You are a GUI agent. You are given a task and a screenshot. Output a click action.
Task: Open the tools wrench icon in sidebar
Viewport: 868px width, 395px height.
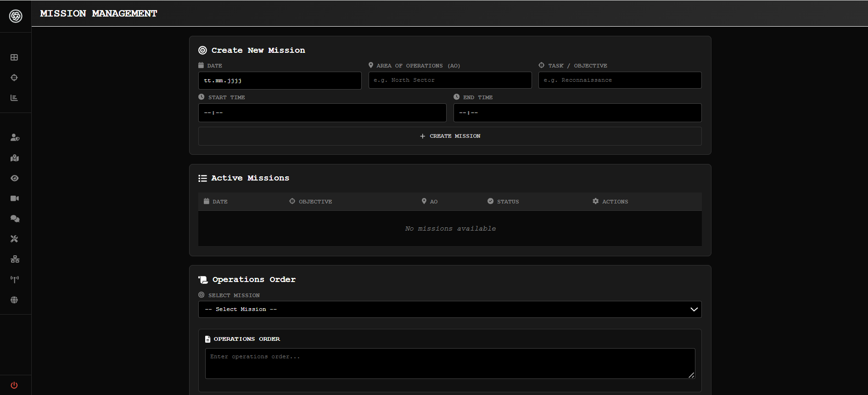coord(15,239)
